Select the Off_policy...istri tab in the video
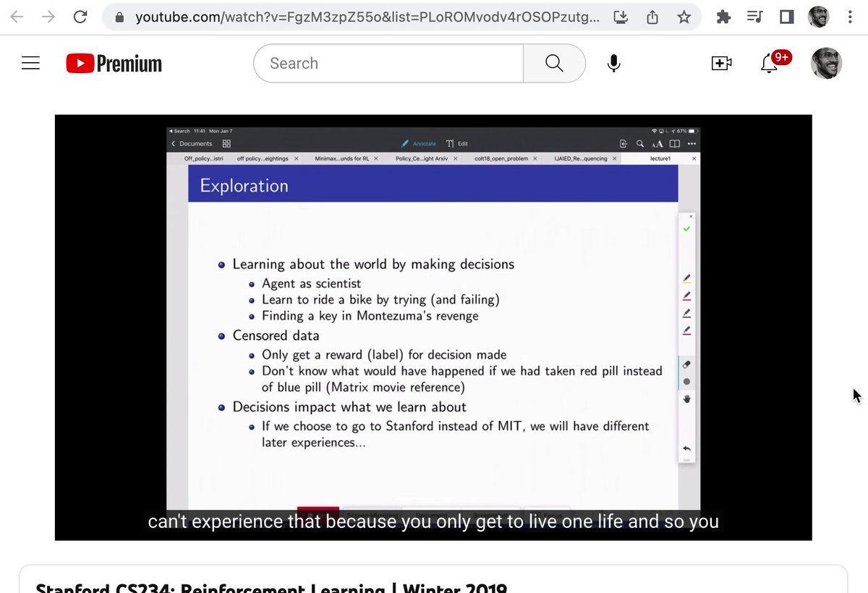The width and height of the screenshot is (868, 593). tap(204, 158)
